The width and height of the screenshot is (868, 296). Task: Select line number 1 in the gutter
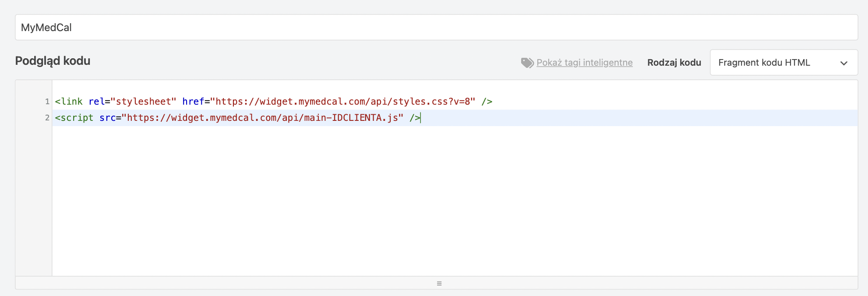47,102
